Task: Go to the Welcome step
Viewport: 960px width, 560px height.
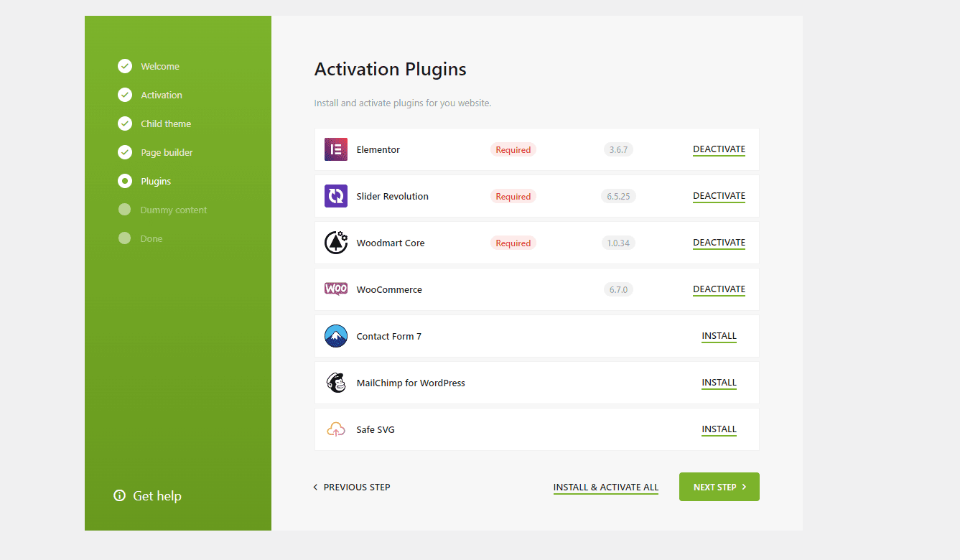Action: [x=159, y=66]
